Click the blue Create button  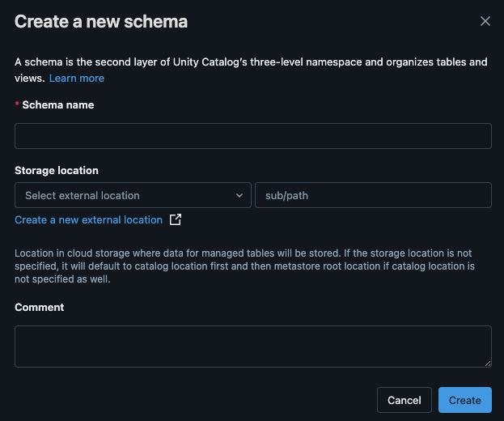click(x=465, y=400)
